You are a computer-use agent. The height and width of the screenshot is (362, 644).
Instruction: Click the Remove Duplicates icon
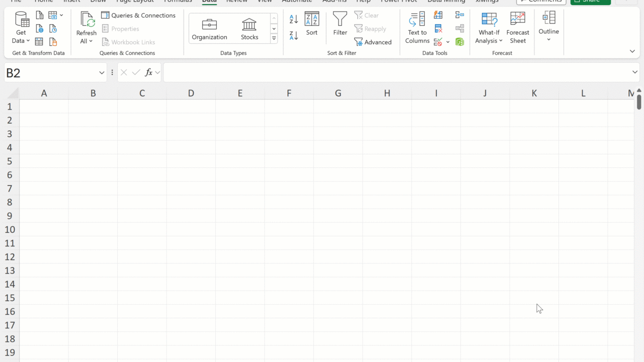[x=438, y=29]
